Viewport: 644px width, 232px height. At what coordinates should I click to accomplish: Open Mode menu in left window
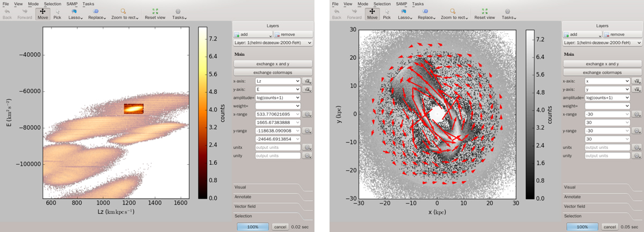point(34,4)
